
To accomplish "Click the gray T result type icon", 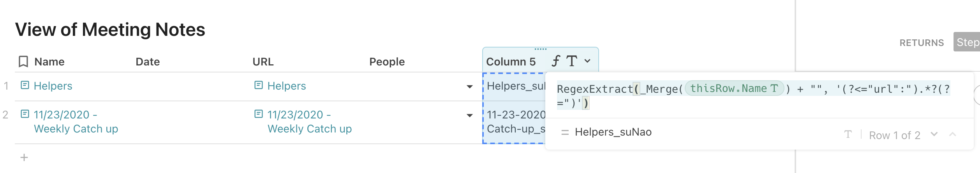I will pyautogui.click(x=848, y=135).
